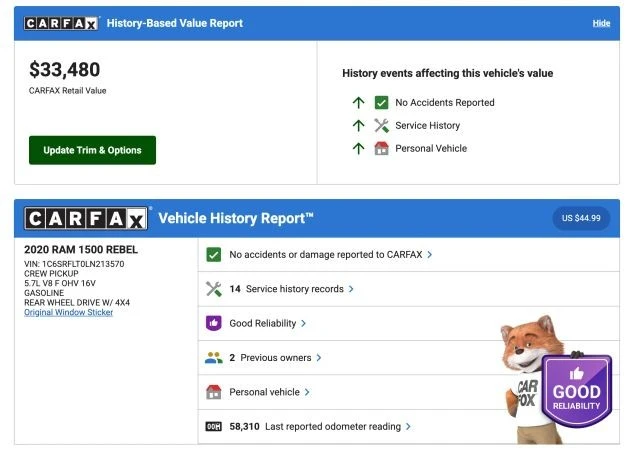Click the $33,480 retail value
This screenshot has height=453, width=640.
click(64, 69)
